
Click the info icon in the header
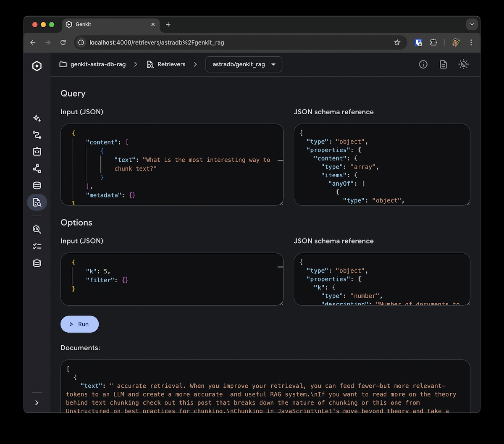click(423, 64)
